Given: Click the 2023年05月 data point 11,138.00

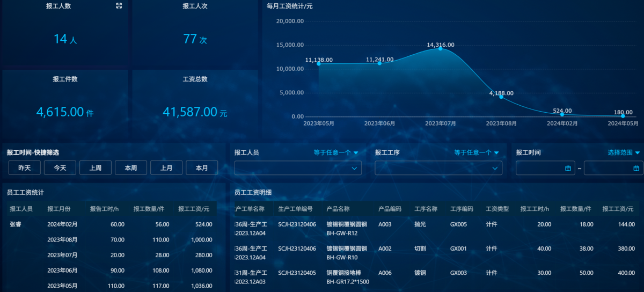Looking at the screenshot, I should [x=319, y=63].
